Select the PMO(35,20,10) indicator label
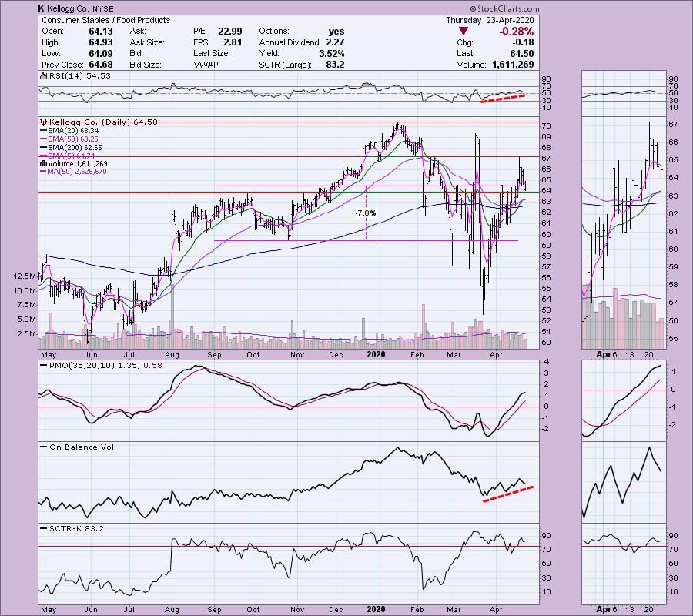Image resolution: width=693 pixels, height=616 pixels. (106, 366)
